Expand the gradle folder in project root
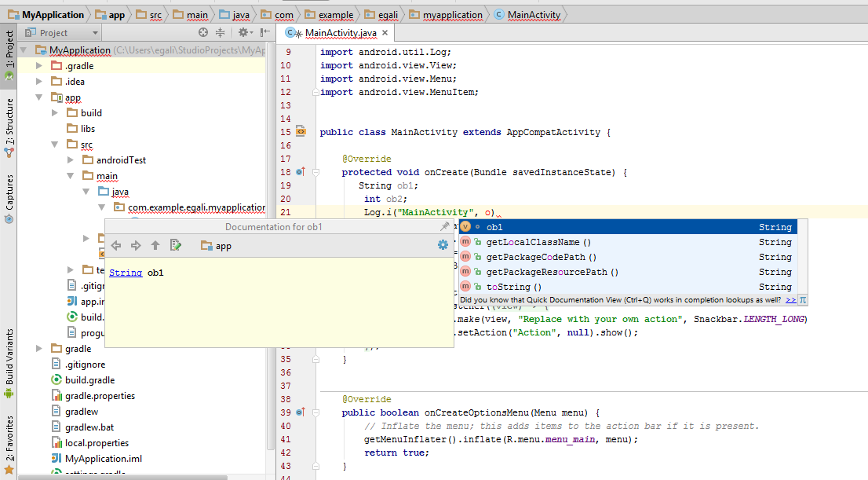868x480 pixels. point(38,349)
